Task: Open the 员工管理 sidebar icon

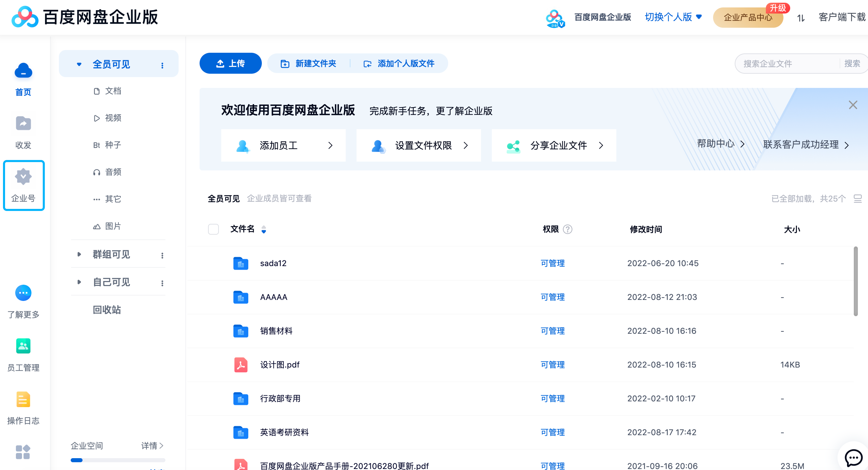Action: click(23, 346)
